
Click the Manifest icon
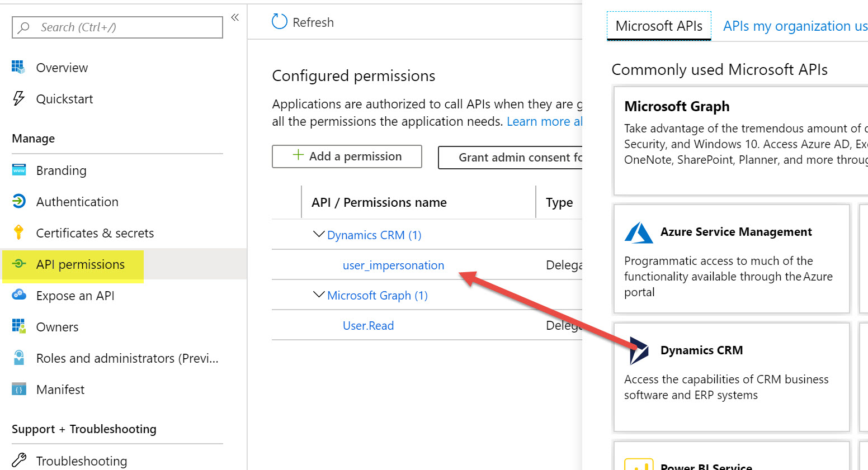point(18,390)
